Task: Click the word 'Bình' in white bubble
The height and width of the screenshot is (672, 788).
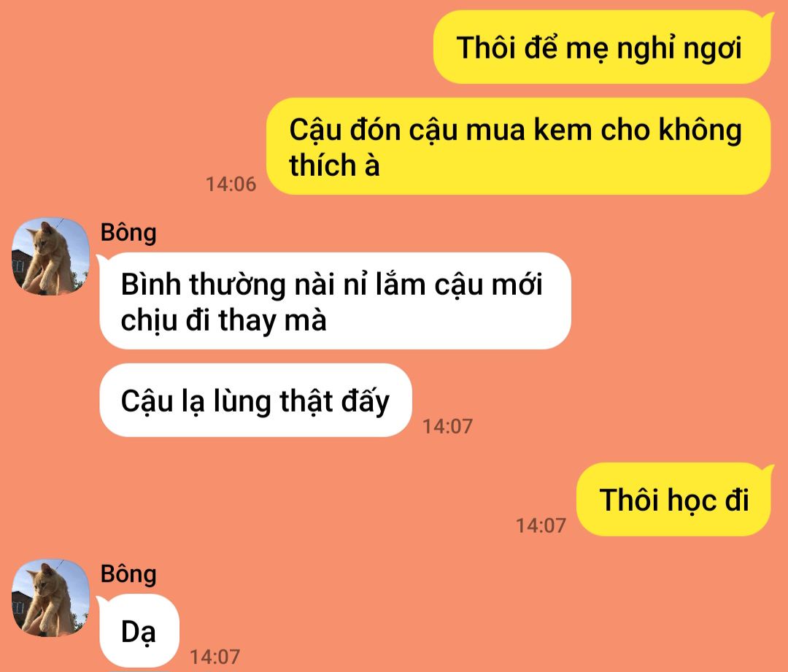Action: click(151, 285)
